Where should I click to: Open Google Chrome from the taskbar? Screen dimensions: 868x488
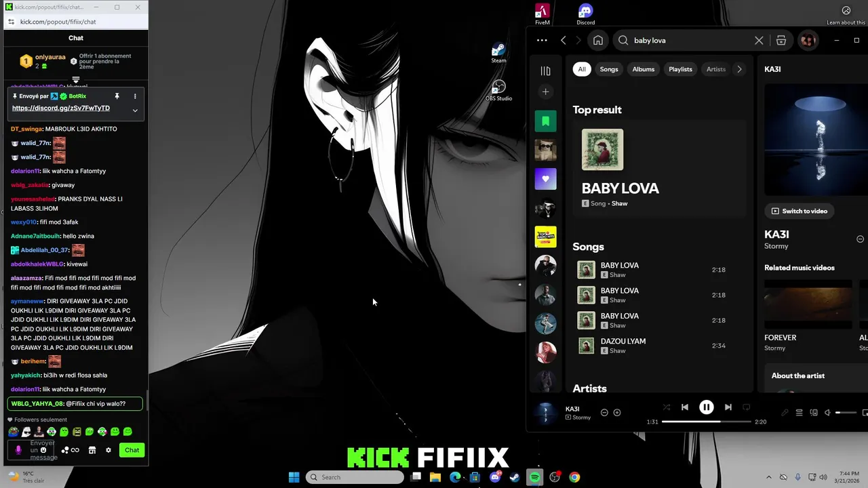(574, 477)
